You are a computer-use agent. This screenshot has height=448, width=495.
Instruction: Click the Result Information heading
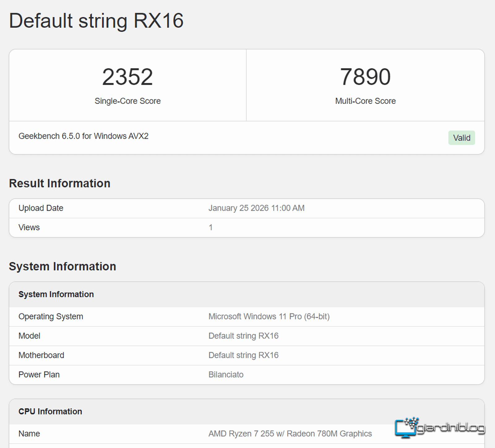click(x=59, y=183)
